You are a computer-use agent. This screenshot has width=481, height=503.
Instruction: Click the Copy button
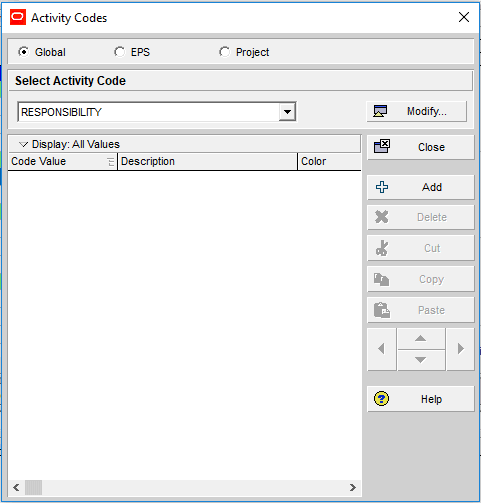click(x=421, y=279)
